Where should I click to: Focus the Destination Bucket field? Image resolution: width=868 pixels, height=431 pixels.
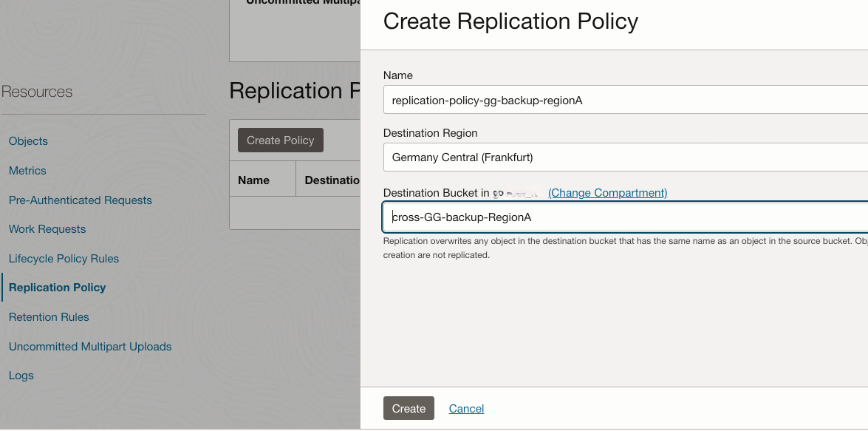point(626,217)
